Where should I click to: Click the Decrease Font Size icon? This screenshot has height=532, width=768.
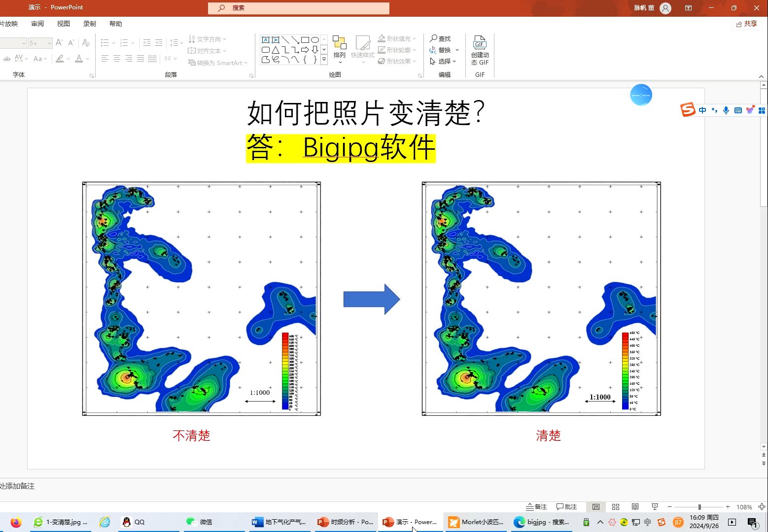(71, 43)
